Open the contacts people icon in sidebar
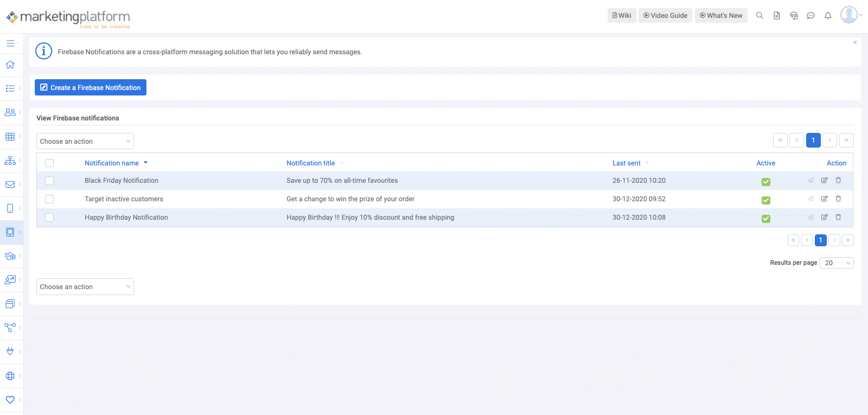Image resolution: width=868 pixels, height=415 pixels. [10, 112]
